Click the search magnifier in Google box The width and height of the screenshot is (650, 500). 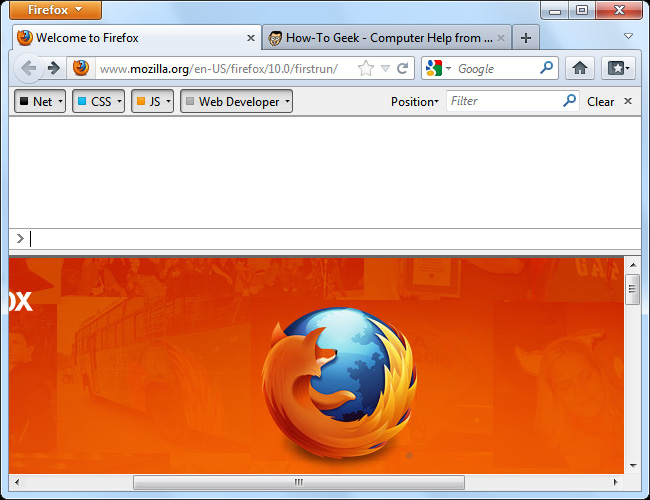pos(547,68)
